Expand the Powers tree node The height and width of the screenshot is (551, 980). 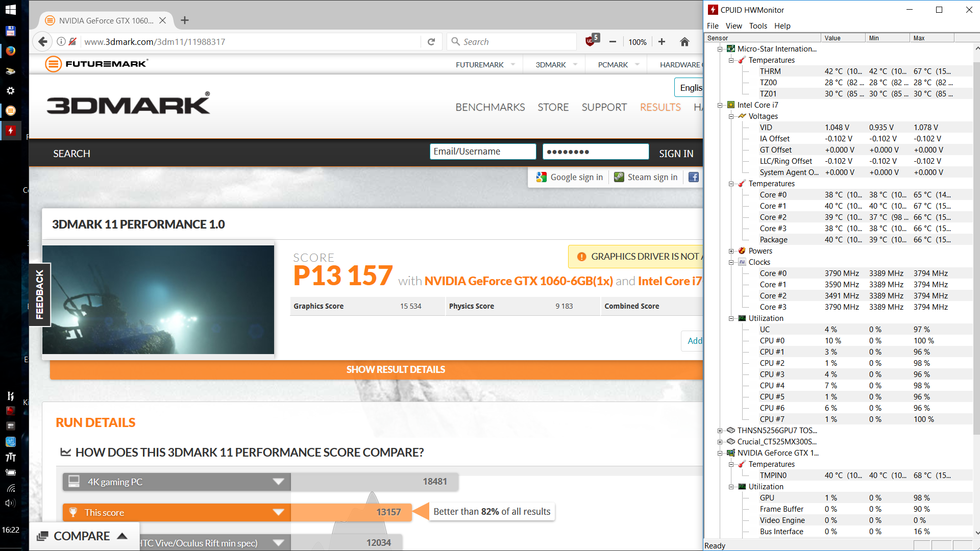pyautogui.click(x=731, y=251)
